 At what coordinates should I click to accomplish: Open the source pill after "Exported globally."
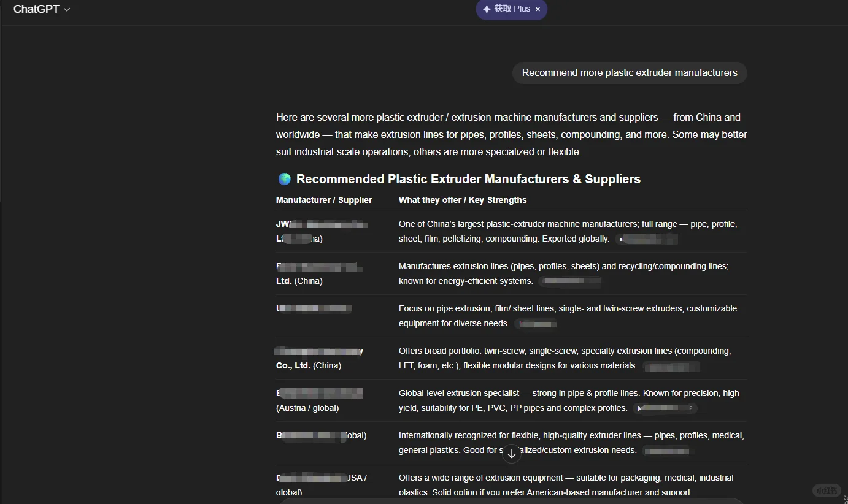(647, 239)
